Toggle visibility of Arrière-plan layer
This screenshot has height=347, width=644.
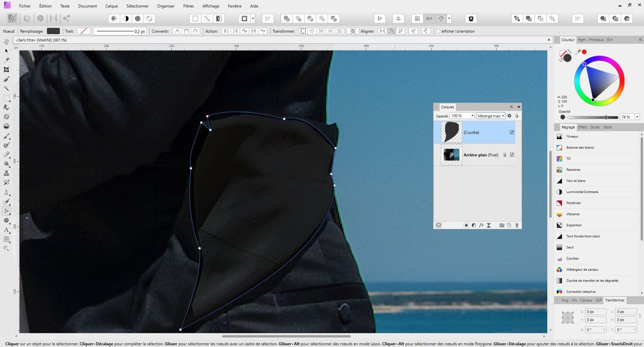click(x=512, y=155)
